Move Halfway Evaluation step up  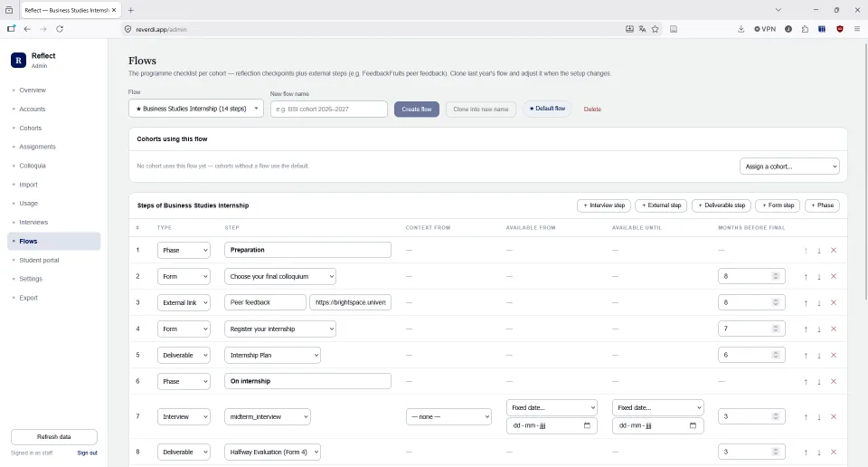(806, 453)
